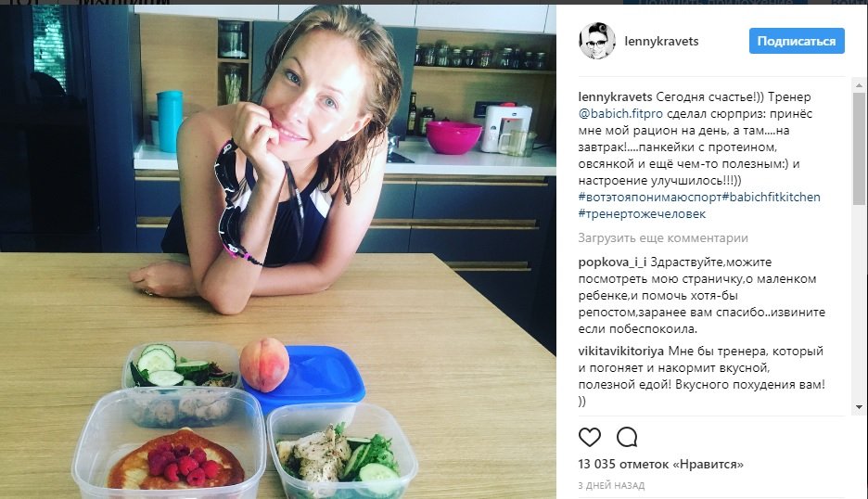Expand Загрузить еще комментарии
The height and width of the screenshot is (499, 868).
663,238
